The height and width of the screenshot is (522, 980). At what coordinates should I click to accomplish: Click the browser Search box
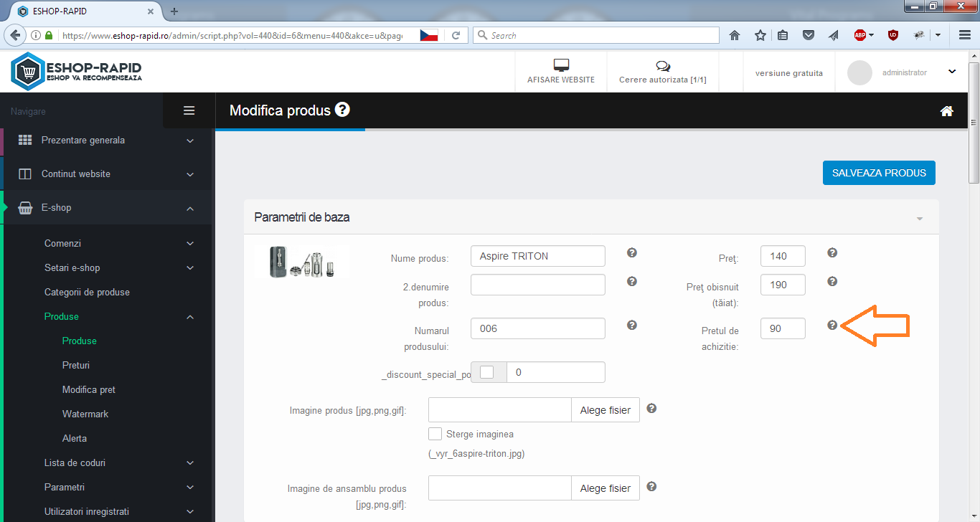click(x=596, y=35)
